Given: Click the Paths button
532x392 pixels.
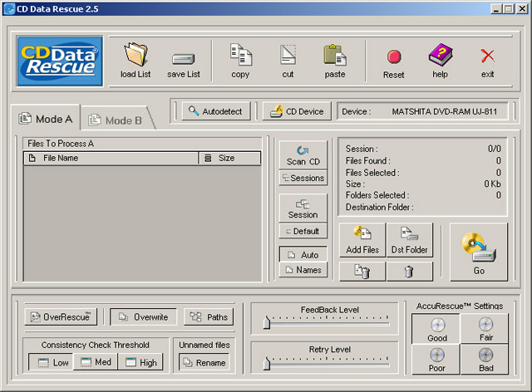Looking at the screenshot, I should [209, 316].
